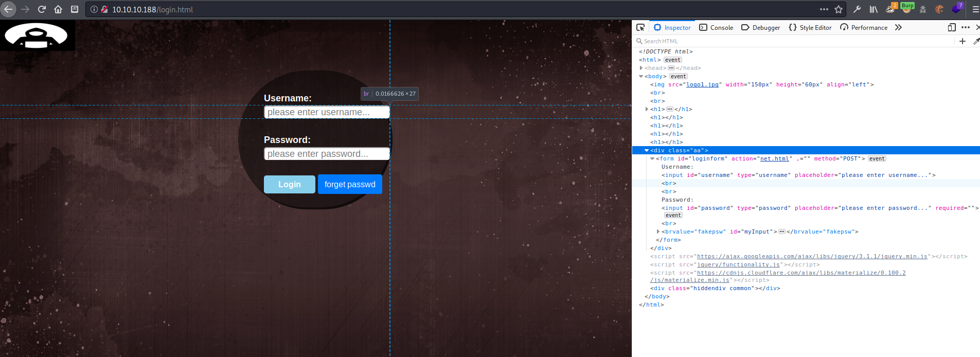The image size is (980, 357).
Task: Show more DevTools tabs via double chevron
Action: coord(898,28)
